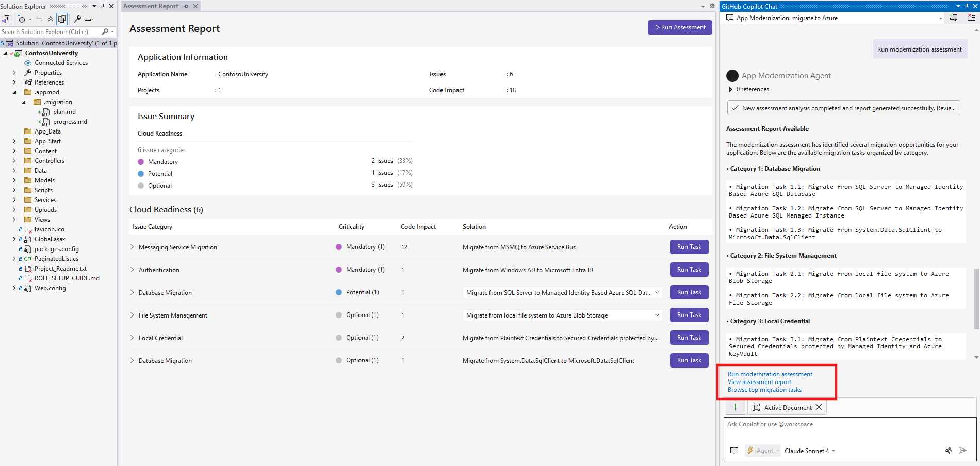Expand the Messaging Service Migration row
This screenshot has height=466, width=980.
click(x=132, y=247)
